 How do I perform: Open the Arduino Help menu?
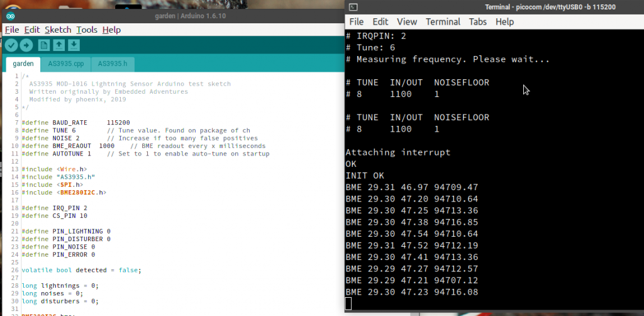coord(111,30)
